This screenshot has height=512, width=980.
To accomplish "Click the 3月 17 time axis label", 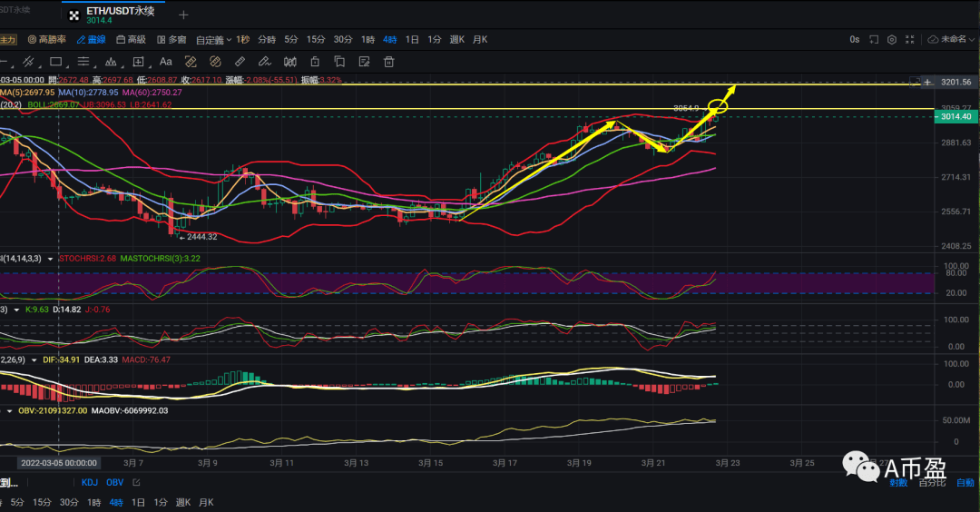I will pyautogui.click(x=505, y=463).
